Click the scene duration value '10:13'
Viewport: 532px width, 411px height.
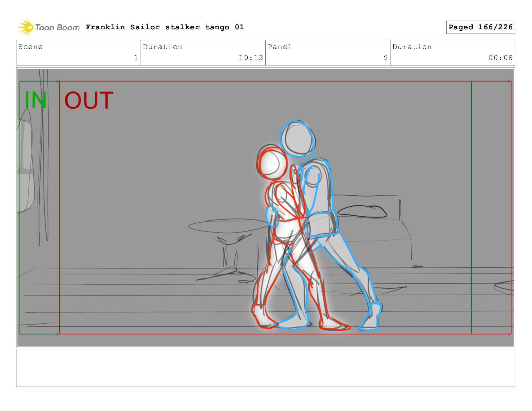tap(251, 58)
